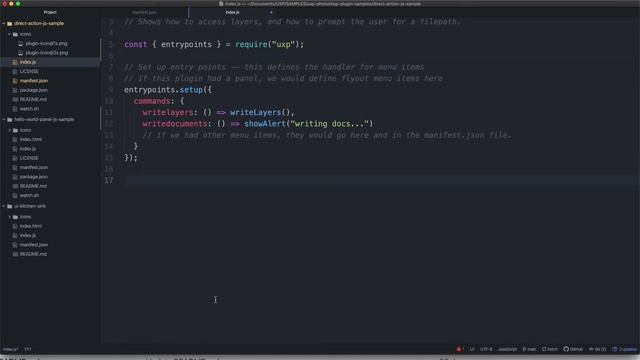The height and width of the screenshot is (360, 640).
Task: Expand the icons folder under ui-kitchen-sink
Action: click(x=9, y=217)
